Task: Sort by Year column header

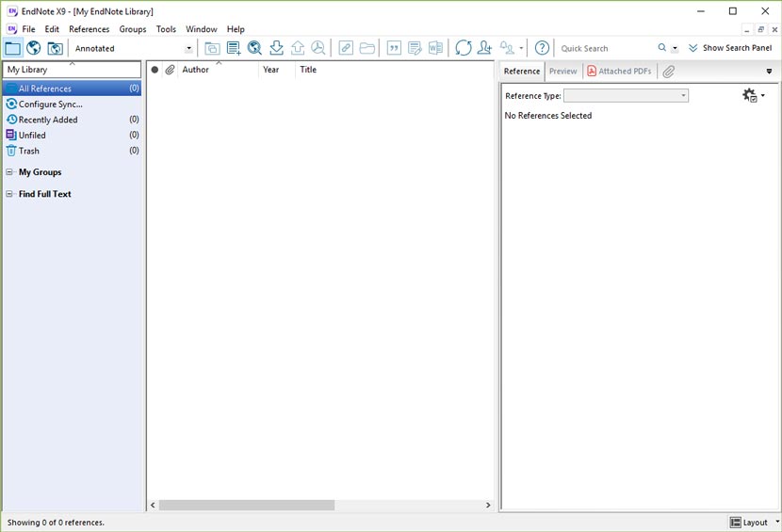Action: [x=277, y=70]
